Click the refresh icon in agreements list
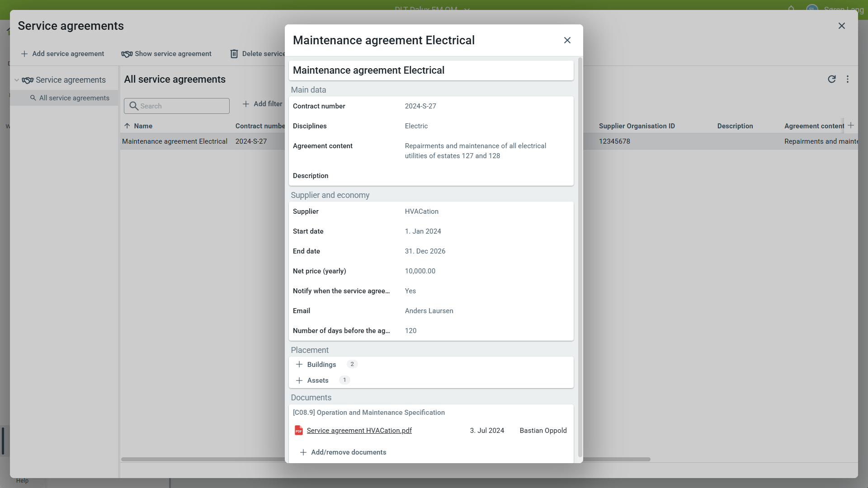This screenshot has height=488, width=868. click(x=831, y=80)
